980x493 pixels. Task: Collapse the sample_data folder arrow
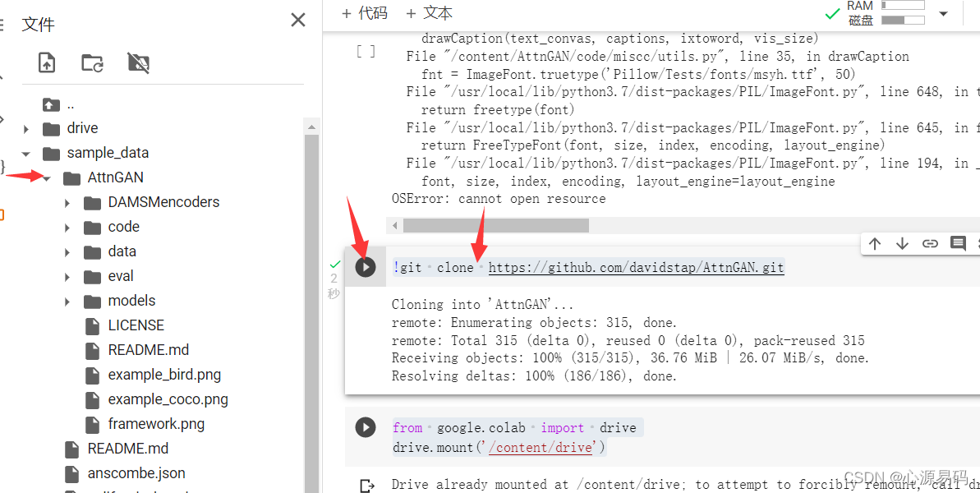pos(25,153)
